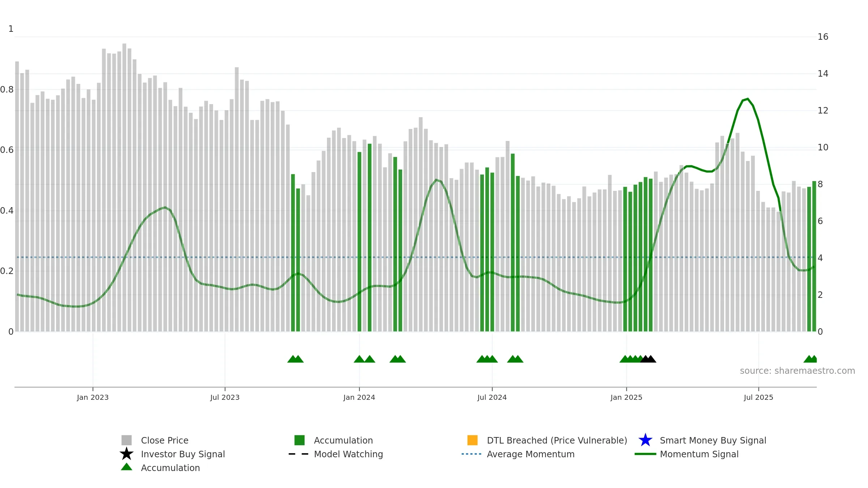Click the green Accumulation legend square
Viewport: 868px width, 488px height.
[299, 440]
